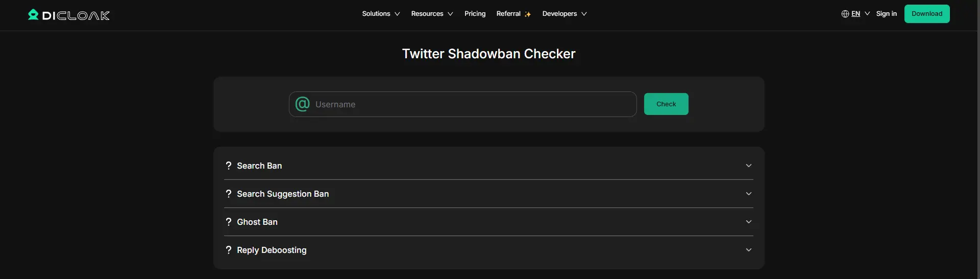Screen dimensions: 980x279
Task: Expand the Search Ban chevron
Action: [748, 166]
